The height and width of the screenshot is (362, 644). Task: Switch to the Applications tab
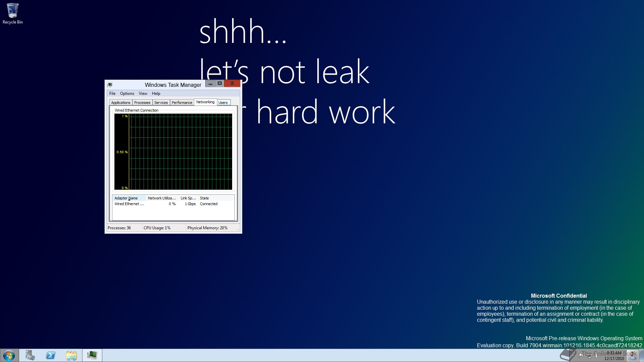coord(121,103)
